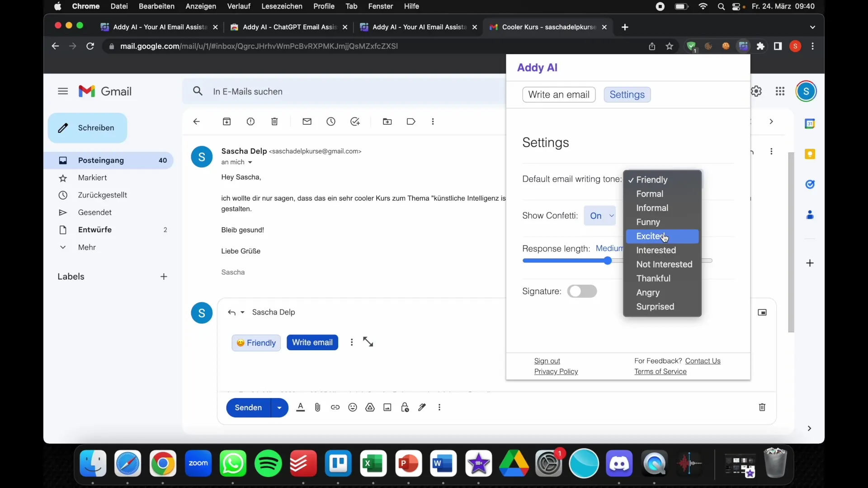Viewport: 868px width, 488px height.
Task: Delete the open email with trash icon
Action: (274, 122)
